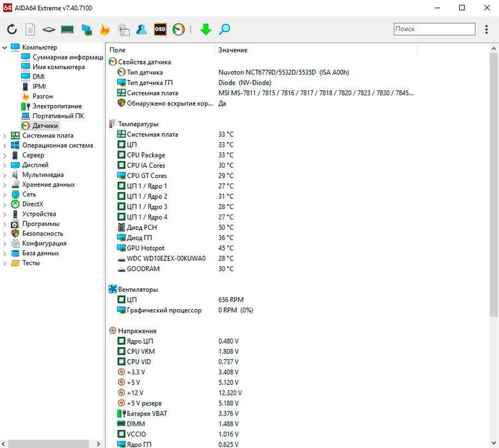Expand the Сеть tree node
Image resolution: width=499 pixels, height=448 pixels.
[4, 195]
